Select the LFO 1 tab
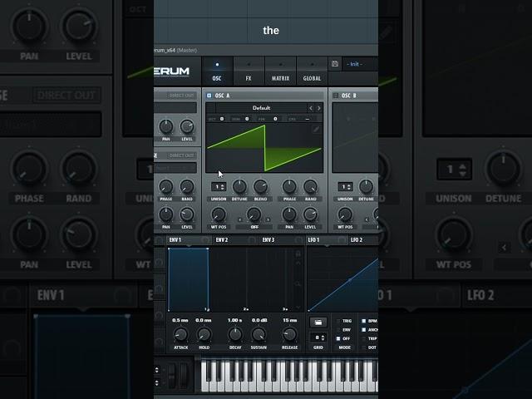The height and width of the screenshot is (399, 532). [327, 240]
